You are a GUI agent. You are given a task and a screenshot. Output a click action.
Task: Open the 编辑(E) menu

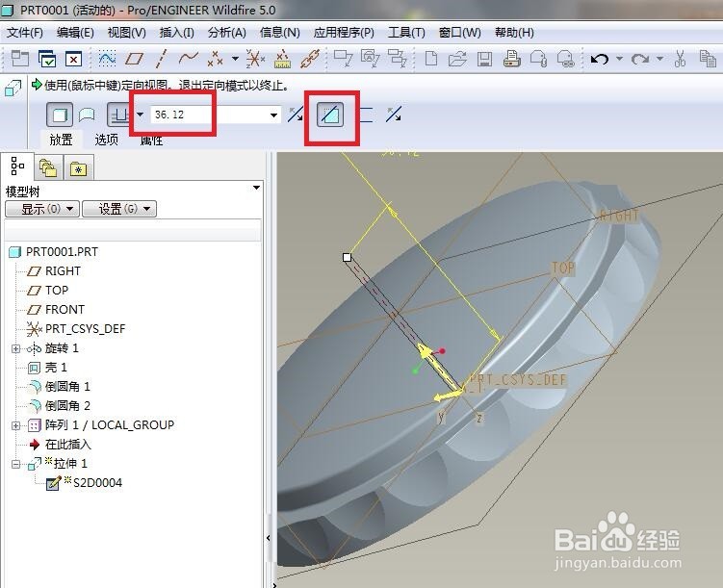tap(75, 33)
